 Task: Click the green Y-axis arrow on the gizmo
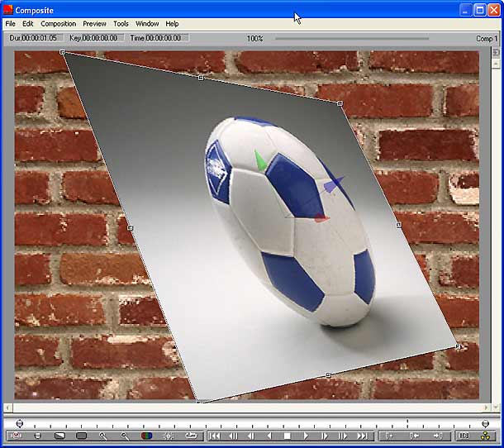click(260, 160)
